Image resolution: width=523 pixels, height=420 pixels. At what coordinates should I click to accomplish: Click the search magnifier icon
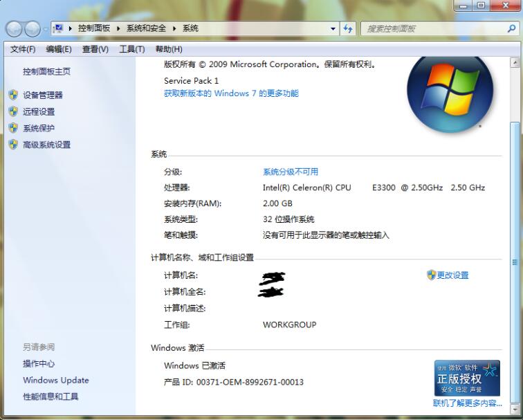[x=511, y=28]
